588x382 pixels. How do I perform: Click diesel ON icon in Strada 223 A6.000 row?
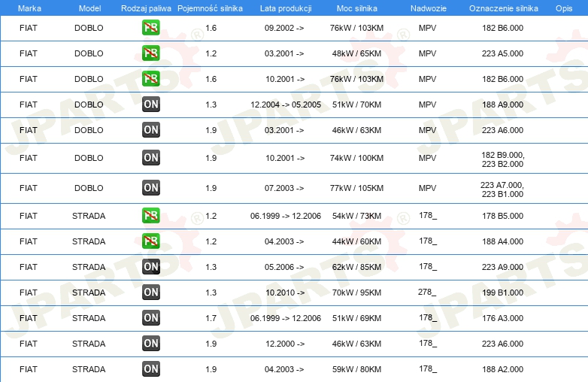click(150, 344)
